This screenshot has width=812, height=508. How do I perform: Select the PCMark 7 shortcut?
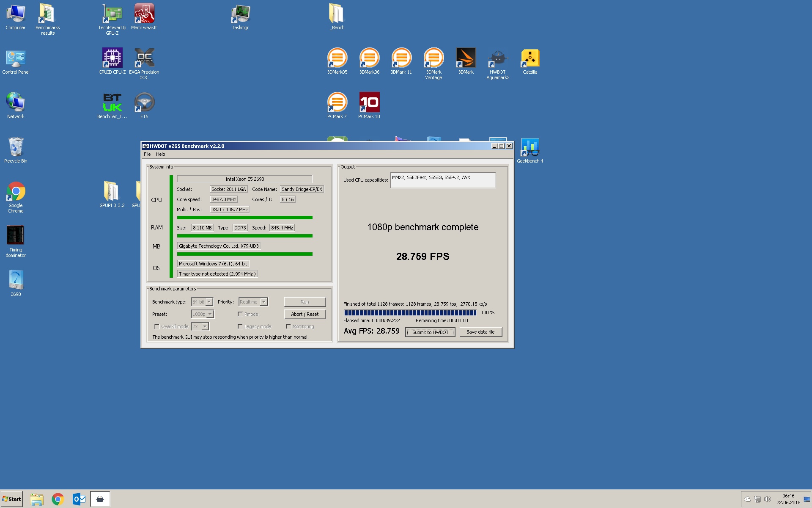pos(337,106)
